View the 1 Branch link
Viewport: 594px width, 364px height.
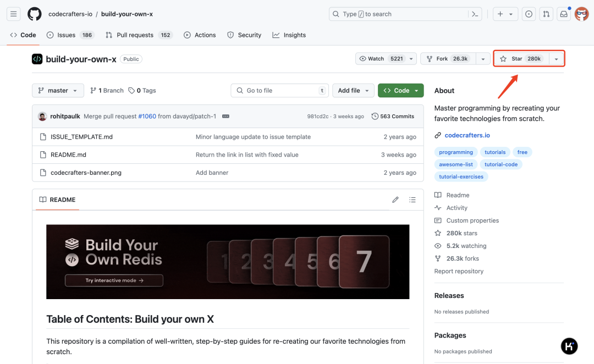(107, 91)
